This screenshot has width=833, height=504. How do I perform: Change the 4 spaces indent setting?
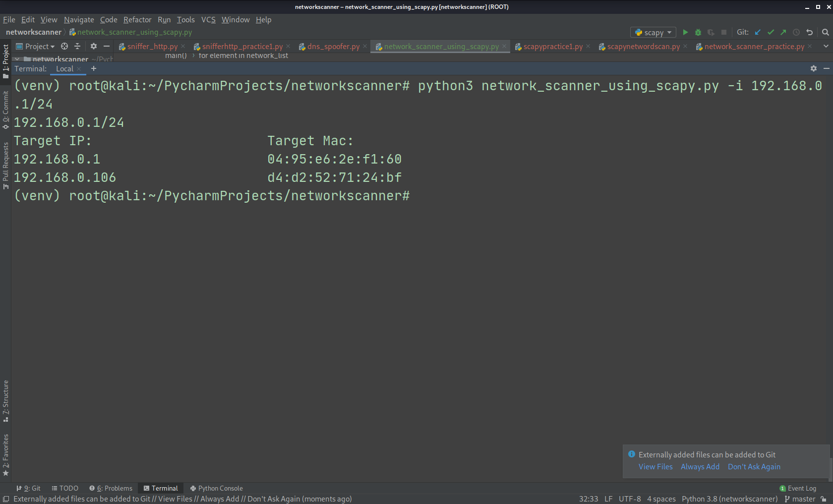coord(661,499)
